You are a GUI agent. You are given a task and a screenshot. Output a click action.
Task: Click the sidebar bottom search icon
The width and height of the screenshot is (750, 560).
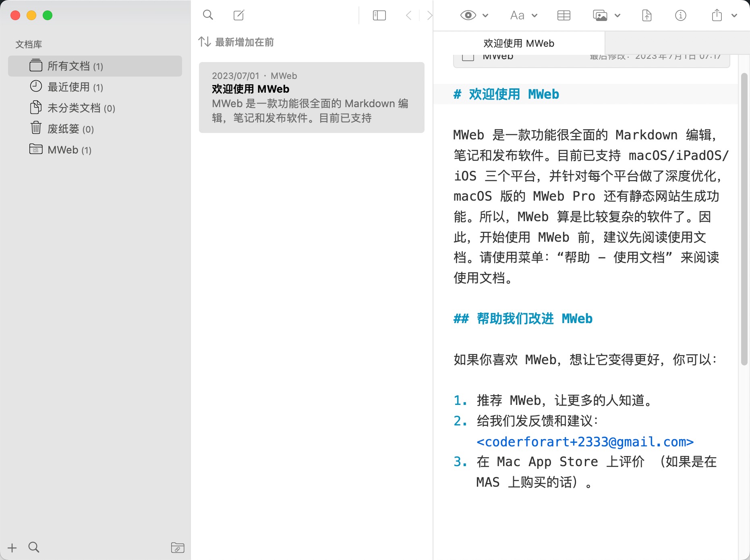tap(34, 547)
